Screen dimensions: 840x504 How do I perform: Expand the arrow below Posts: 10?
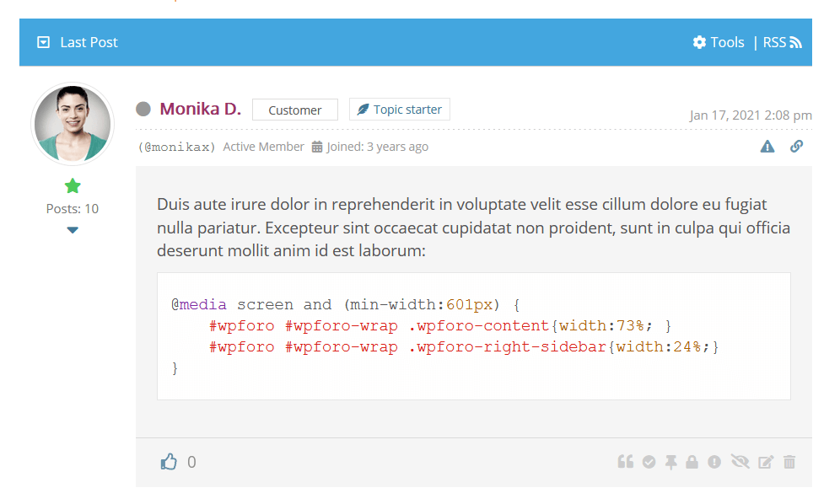point(73,230)
